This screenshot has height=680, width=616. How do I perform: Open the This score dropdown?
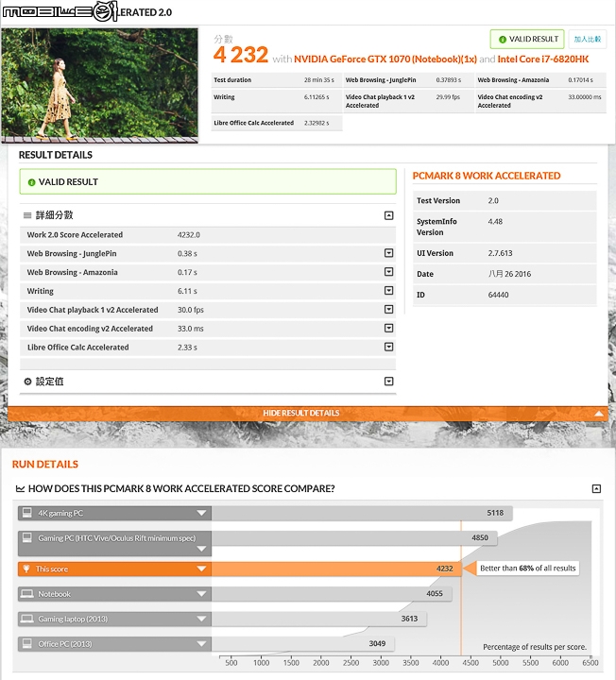(x=201, y=569)
